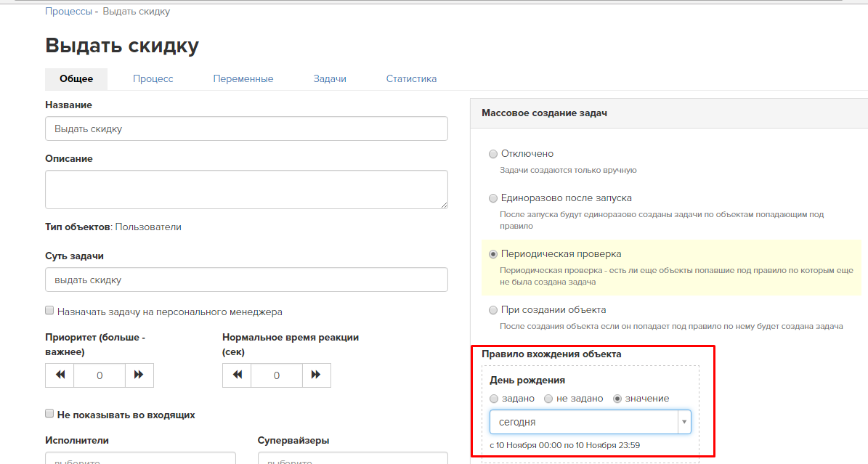Open the 'сегодня' dropdown arrow

pyautogui.click(x=684, y=422)
